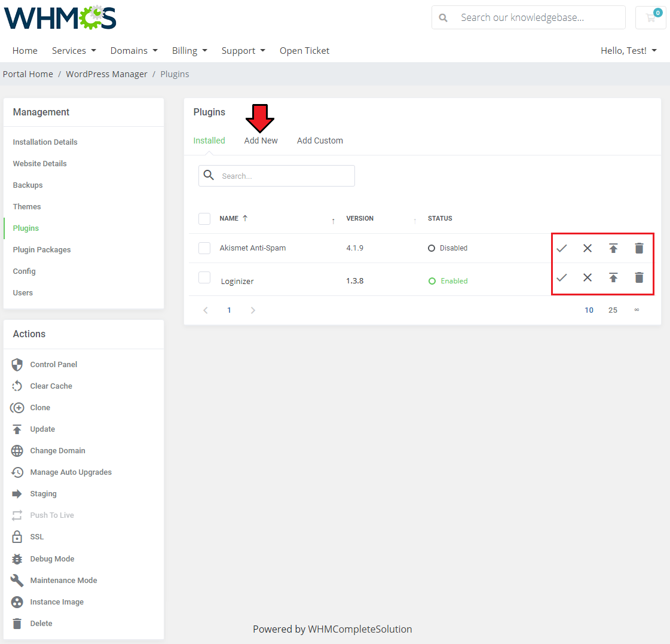Viewport: 670px width, 644px height.
Task: Go to the previous page arrow
Action: pyautogui.click(x=206, y=310)
